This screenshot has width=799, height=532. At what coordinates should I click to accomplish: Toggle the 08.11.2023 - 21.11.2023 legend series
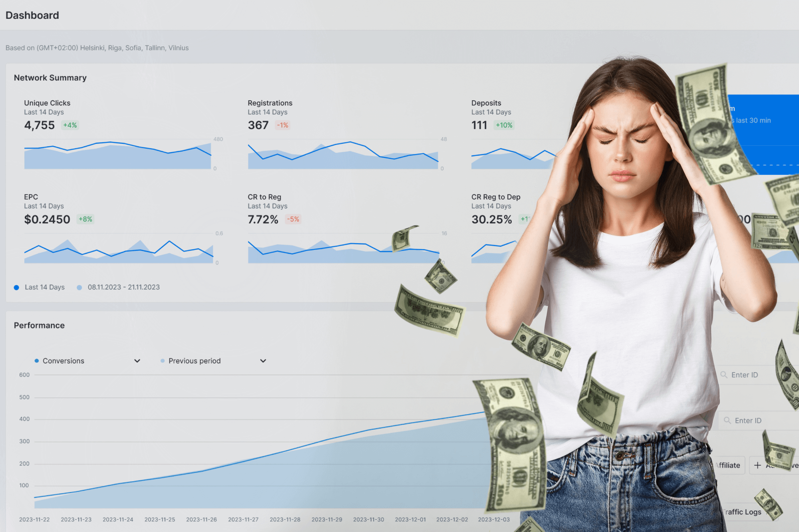coord(119,287)
